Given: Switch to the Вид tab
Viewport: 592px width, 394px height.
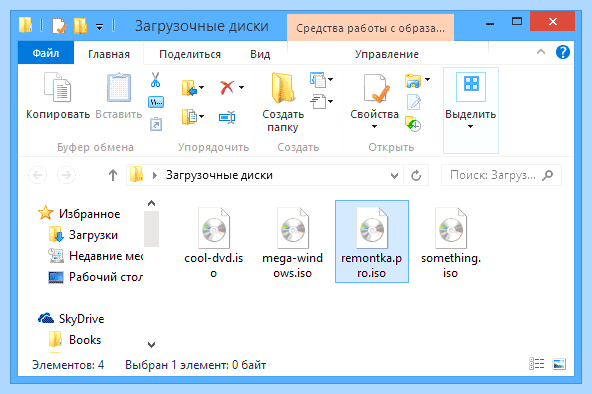Looking at the screenshot, I should click(x=260, y=54).
